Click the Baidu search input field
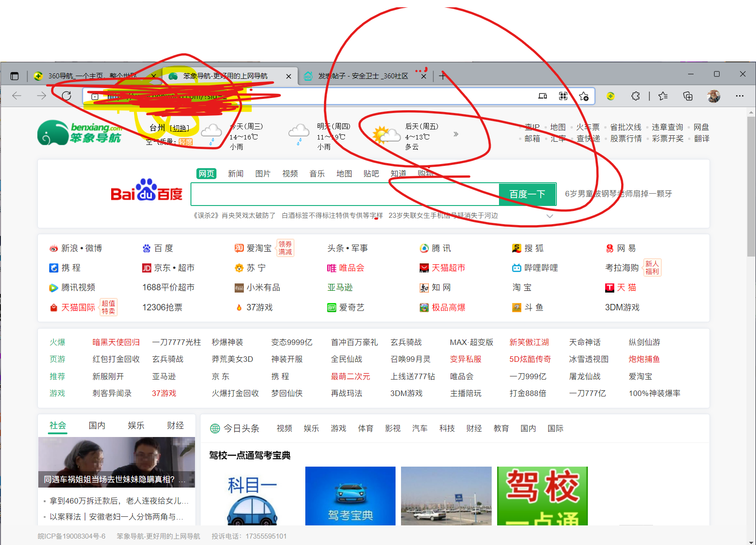The image size is (756, 545). point(345,194)
